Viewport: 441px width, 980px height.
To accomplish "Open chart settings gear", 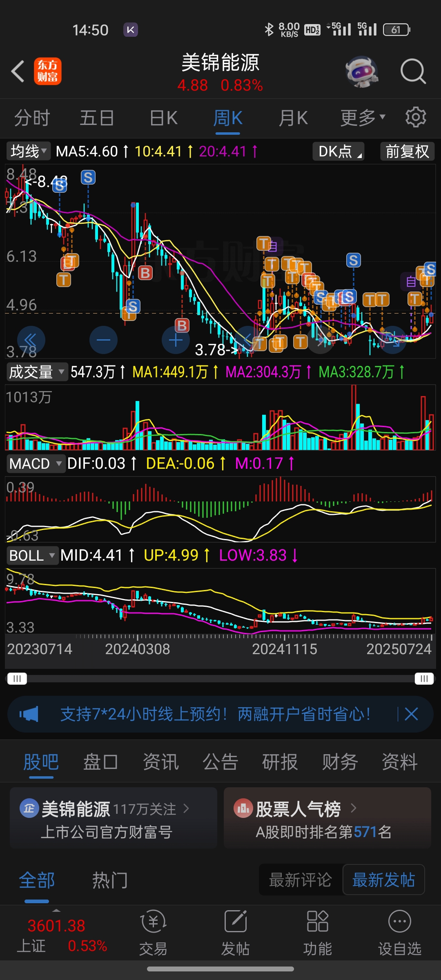I will click(x=416, y=118).
